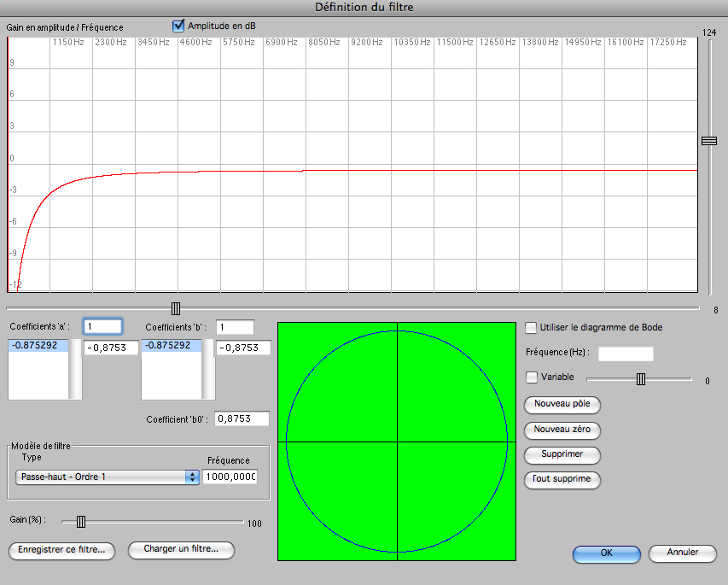Click the Gain (%) slider handle

coord(81,522)
